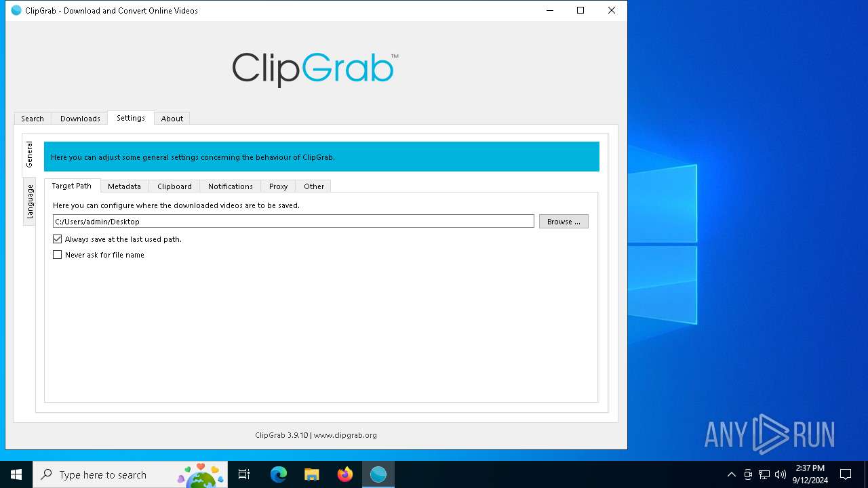Click the ClipGrab icon in title bar

coord(16,10)
